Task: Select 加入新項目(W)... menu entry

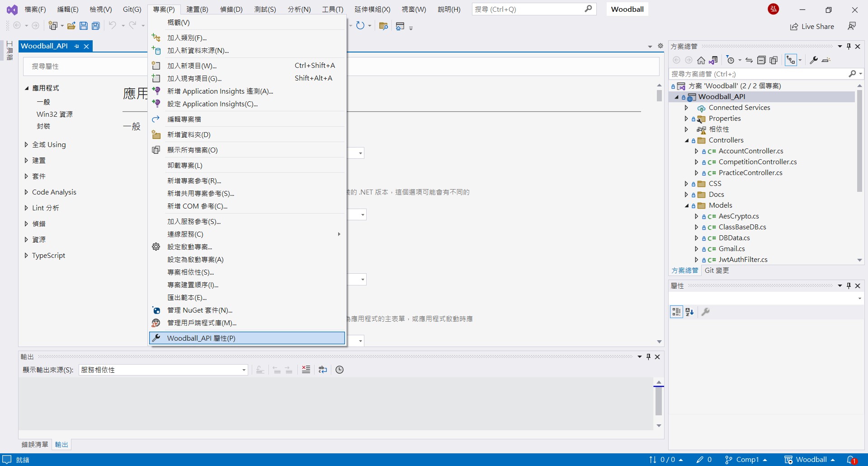Action: tap(247, 66)
